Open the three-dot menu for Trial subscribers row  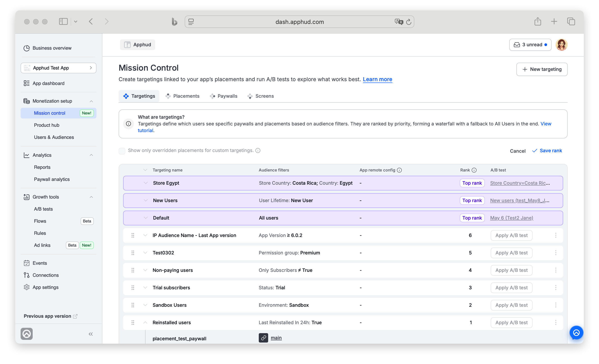pyautogui.click(x=556, y=288)
